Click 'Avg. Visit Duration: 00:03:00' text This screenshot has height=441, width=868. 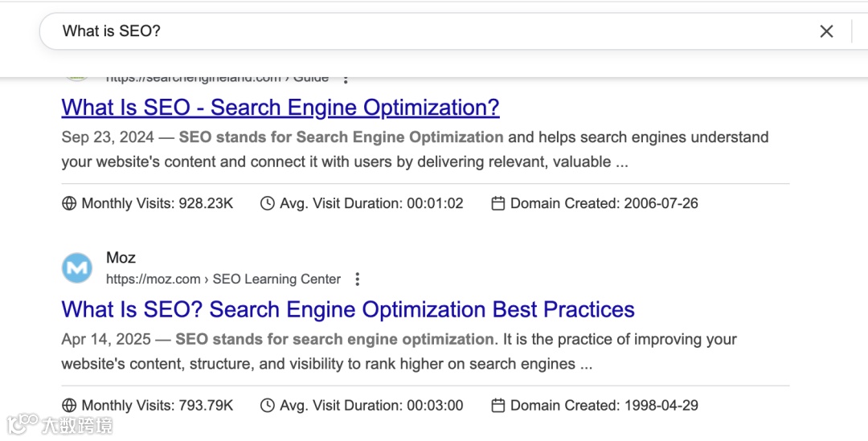[371, 406]
